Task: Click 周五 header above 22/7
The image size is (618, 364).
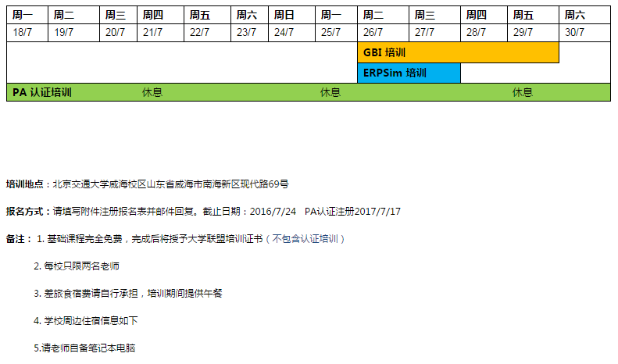Action: (207, 15)
